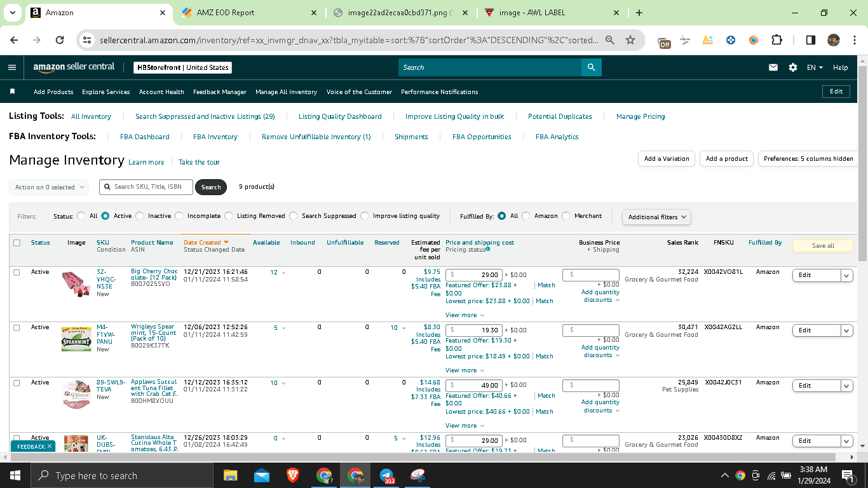Choose the All status radio button
The image size is (868, 488).
click(x=81, y=216)
